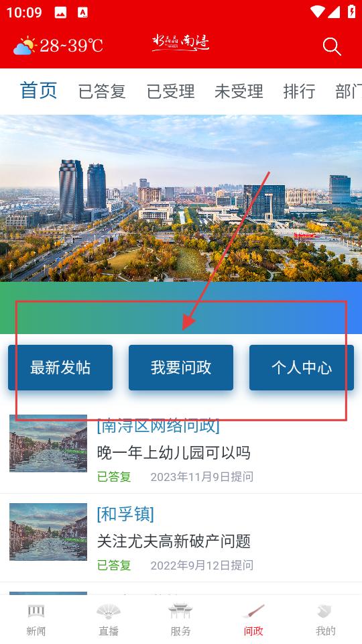The height and width of the screenshot is (644, 362).
Task: Switch to the 已答复 tab
Action: (x=102, y=91)
